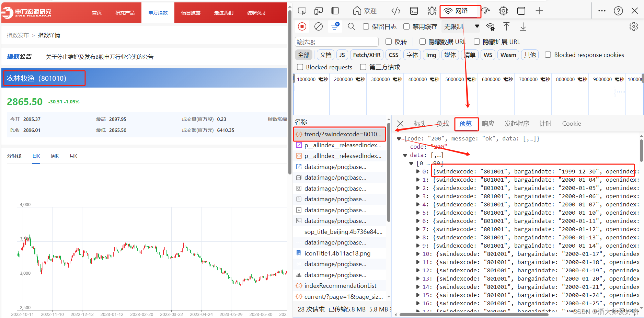Image resolution: width=644 pixels, height=318 pixels.
Task: Check the Blocked requests checkbox
Action: pos(300,67)
